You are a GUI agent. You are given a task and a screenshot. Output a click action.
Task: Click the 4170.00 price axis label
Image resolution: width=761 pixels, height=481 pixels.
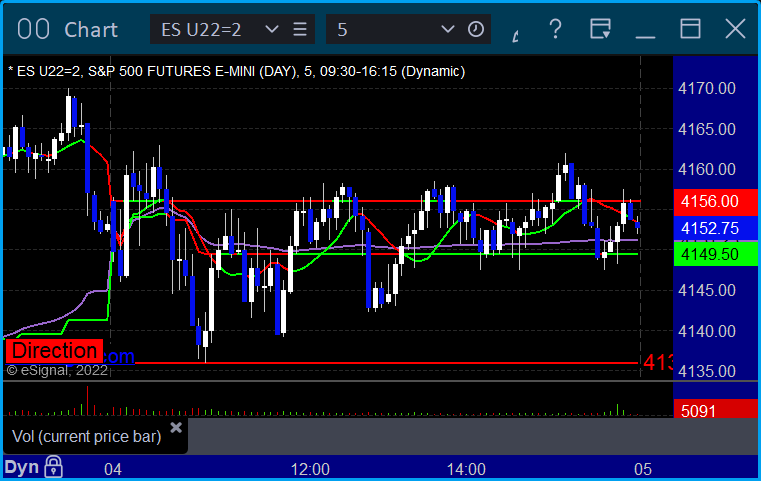(707, 88)
